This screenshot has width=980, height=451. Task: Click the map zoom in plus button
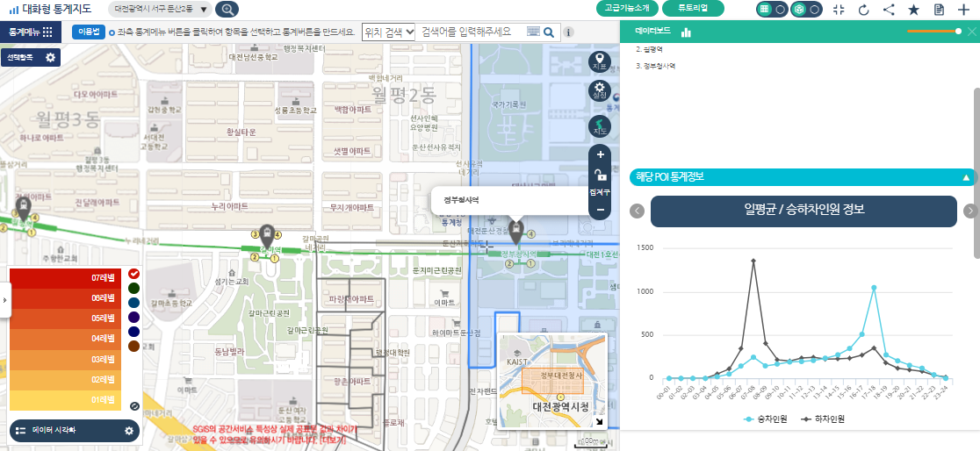point(601,154)
